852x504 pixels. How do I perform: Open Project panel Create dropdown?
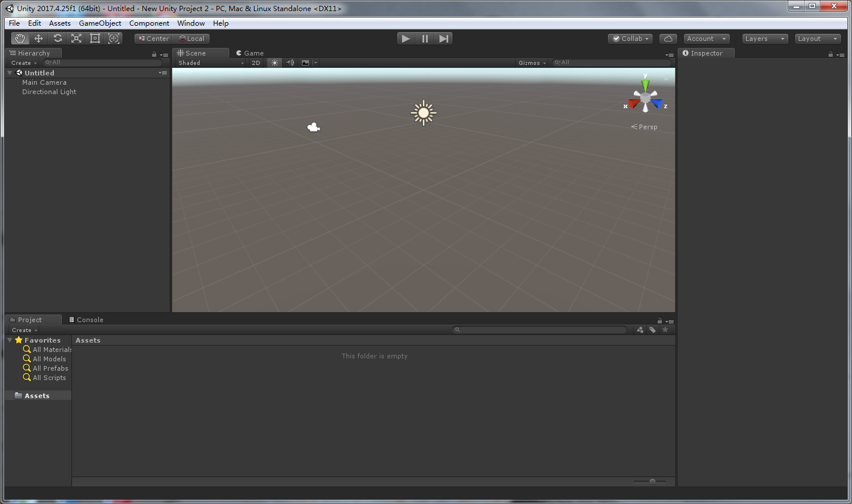25,330
